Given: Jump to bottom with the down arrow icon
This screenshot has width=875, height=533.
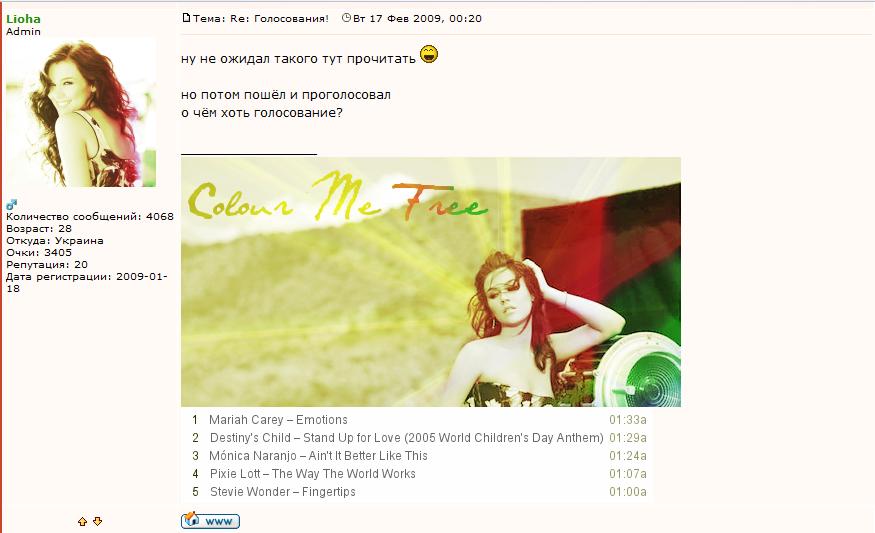Looking at the screenshot, I should (x=98, y=521).
